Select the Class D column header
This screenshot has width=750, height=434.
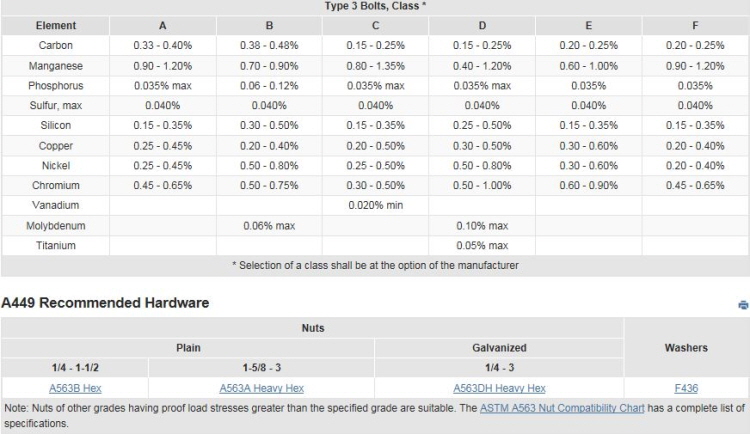[x=482, y=26]
